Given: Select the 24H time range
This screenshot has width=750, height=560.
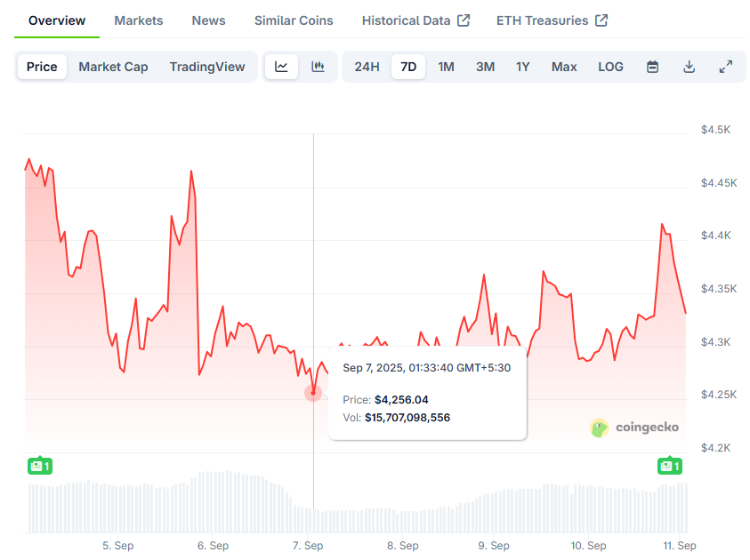Looking at the screenshot, I should [367, 67].
